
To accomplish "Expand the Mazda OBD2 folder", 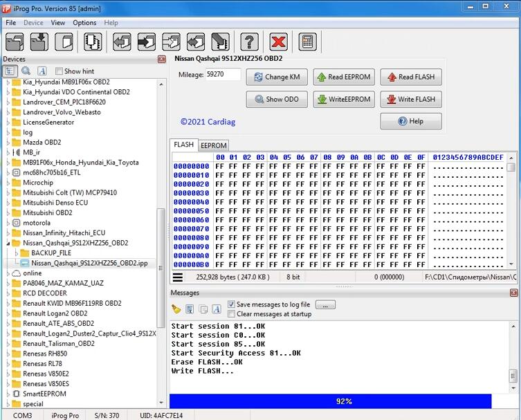I will tap(8, 143).
